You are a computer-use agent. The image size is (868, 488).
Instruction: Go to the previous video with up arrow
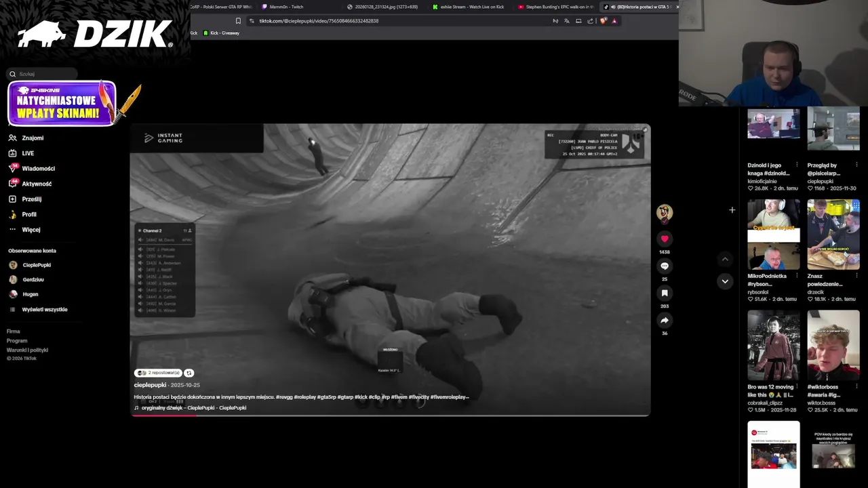pos(725,259)
